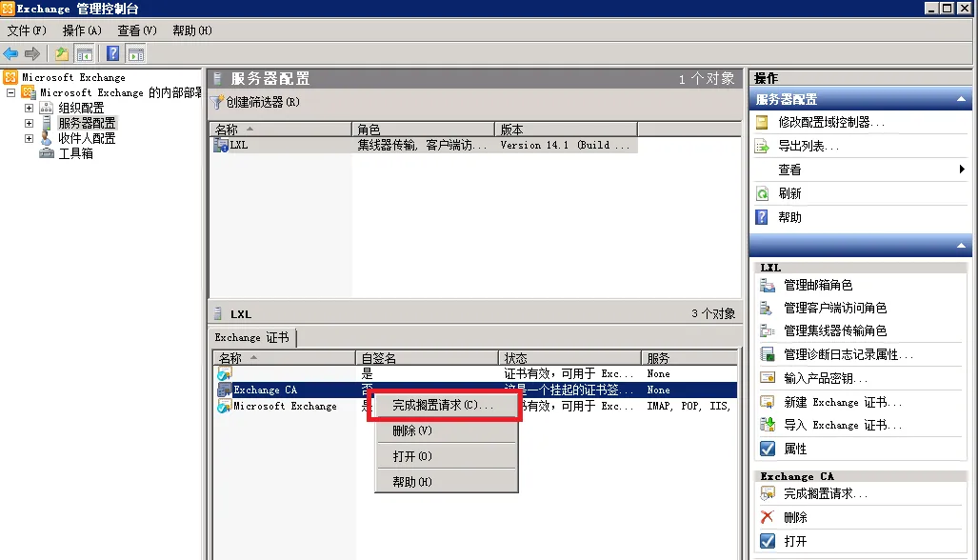Click the 管理客户端访问角色 icon
Image resolution: width=978 pixels, height=560 pixels.
pos(768,308)
